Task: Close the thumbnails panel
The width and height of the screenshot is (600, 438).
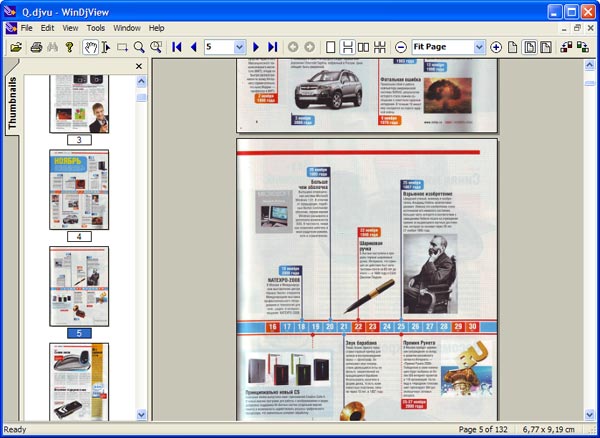Action: [x=139, y=67]
